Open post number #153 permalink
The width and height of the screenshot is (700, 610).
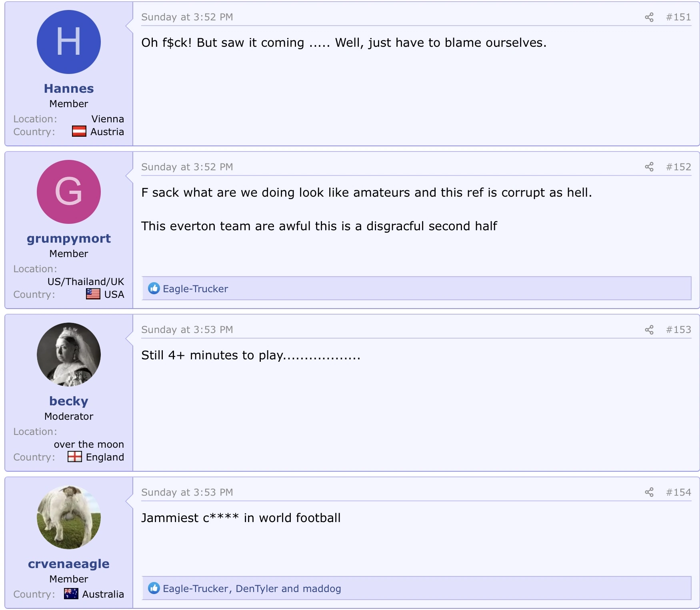click(x=678, y=330)
